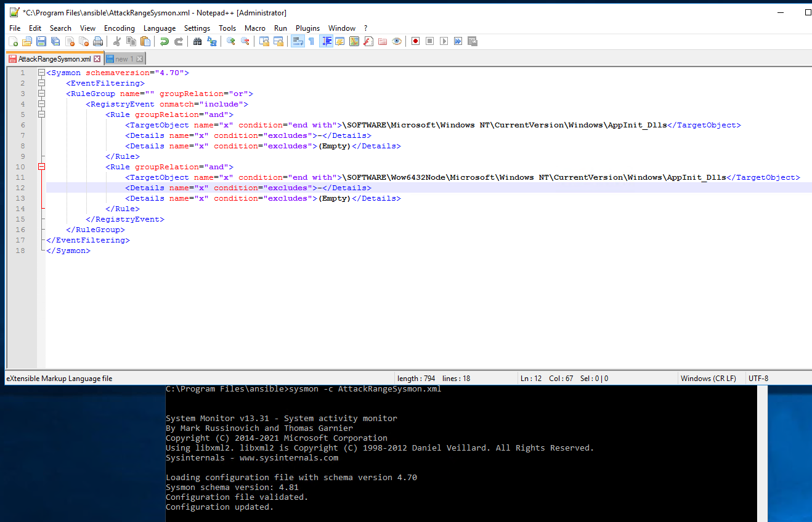This screenshot has height=522, width=812.
Task: Open the Language menu
Action: coord(160,28)
